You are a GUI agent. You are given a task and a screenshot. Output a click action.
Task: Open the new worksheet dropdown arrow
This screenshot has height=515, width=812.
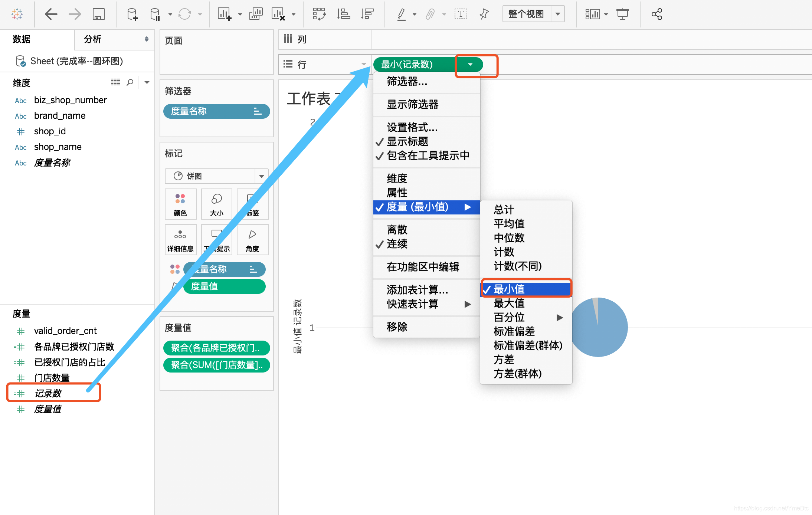240,14
